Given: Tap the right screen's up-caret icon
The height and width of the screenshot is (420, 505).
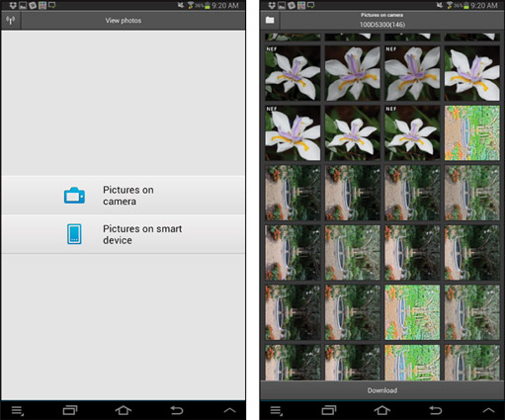Looking at the screenshot, I should (488, 410).
